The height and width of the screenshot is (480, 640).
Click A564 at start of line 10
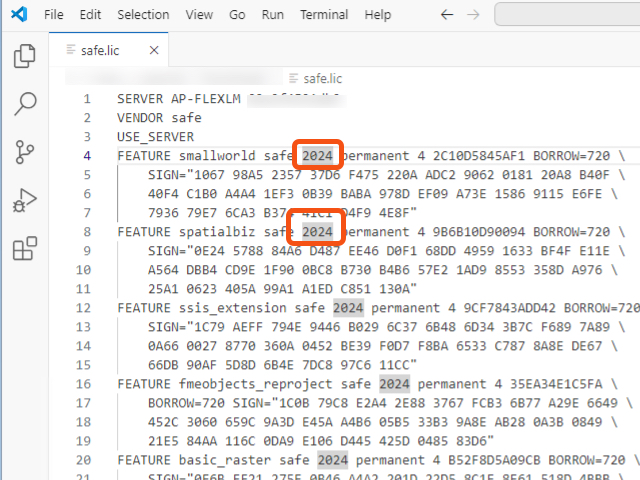point(163,270)
